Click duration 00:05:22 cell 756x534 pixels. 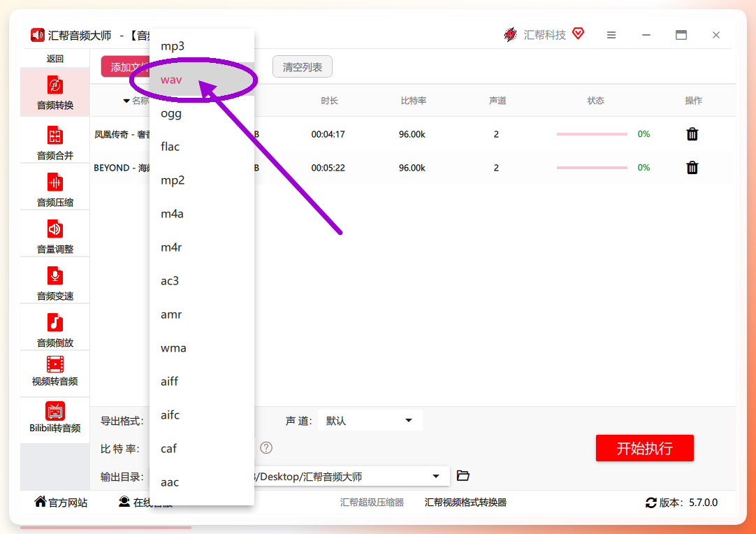pos(328,167)
